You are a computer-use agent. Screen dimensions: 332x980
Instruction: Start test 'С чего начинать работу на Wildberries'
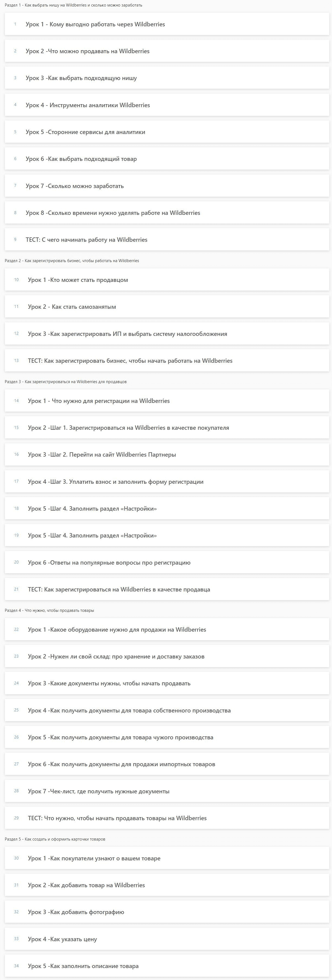[86, 240]
